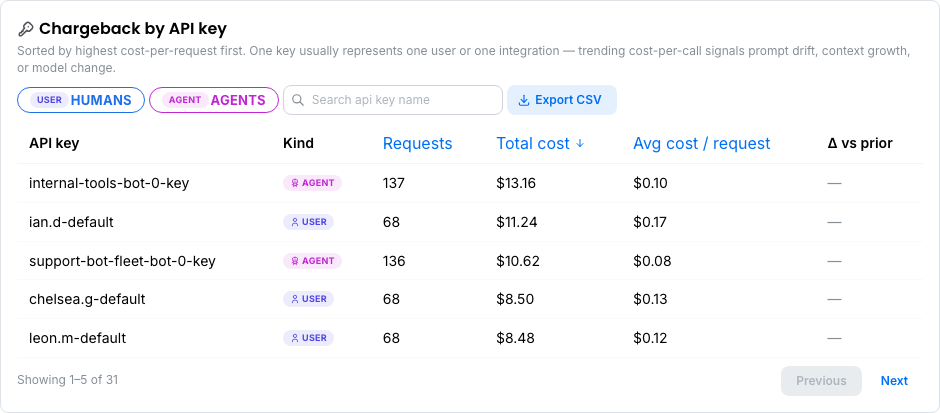Click the disabled Previous button
The height and width of the screenshot is (413, 940).
(821, 381)
